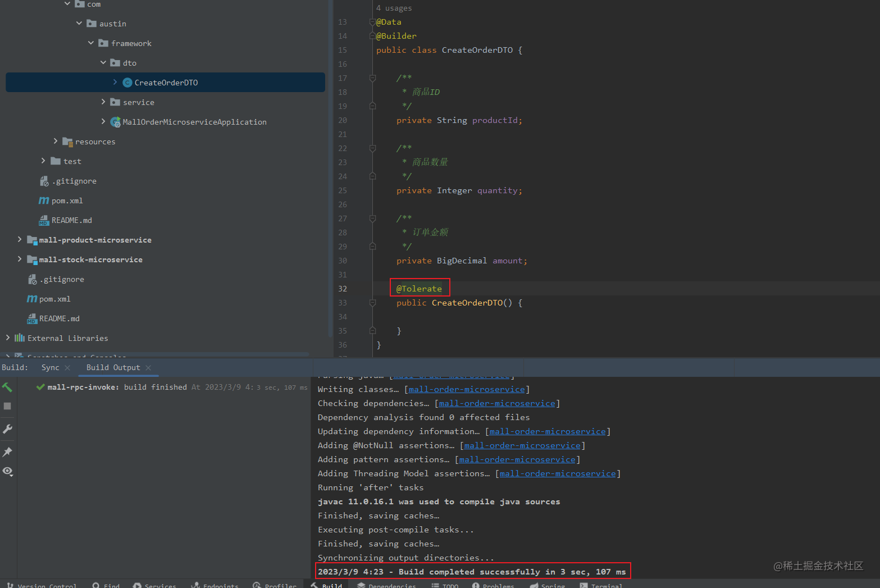This screenshot has width=880, height=588.
Task: Click the .gitignore file icon below test folder
Action: (44, 181)
